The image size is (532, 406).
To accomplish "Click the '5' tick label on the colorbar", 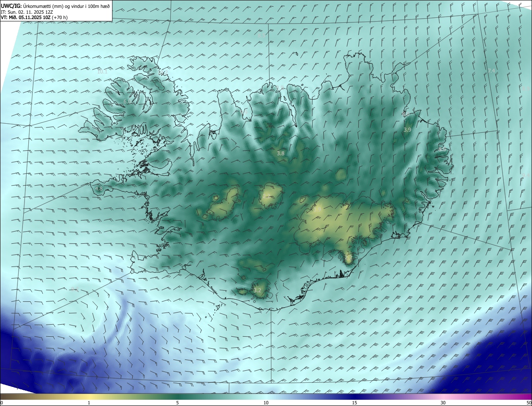I will 177,403.
